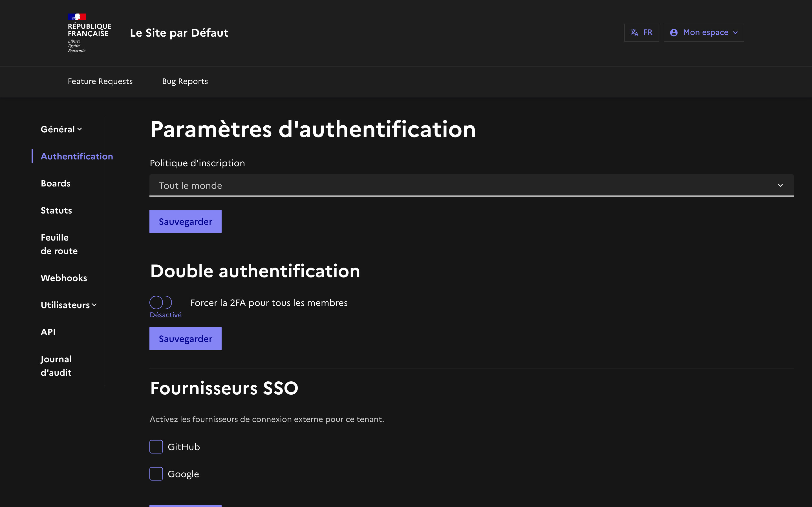Open the Boards settings page
Image resolution: width=812 pixels, height=507 pixels.
pyautogui.click(x=55, y=183)
